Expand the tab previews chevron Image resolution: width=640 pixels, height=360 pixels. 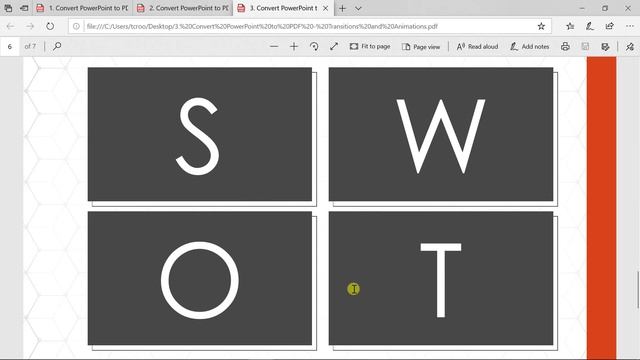(358, 8)
